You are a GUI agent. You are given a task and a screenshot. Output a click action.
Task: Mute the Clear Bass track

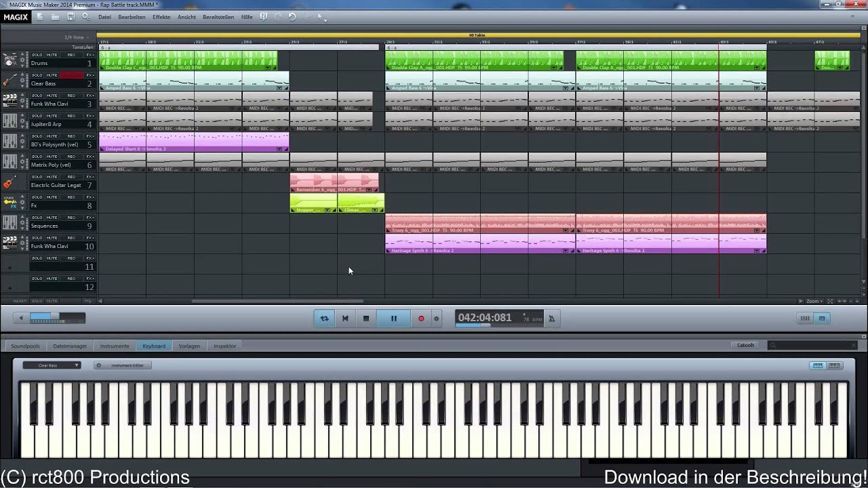[x=52, y=75]
